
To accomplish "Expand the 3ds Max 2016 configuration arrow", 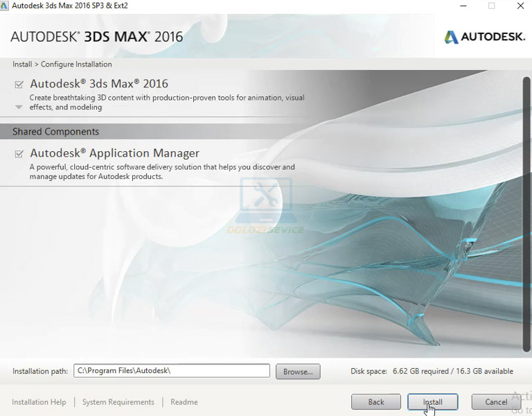I will 19,107.
